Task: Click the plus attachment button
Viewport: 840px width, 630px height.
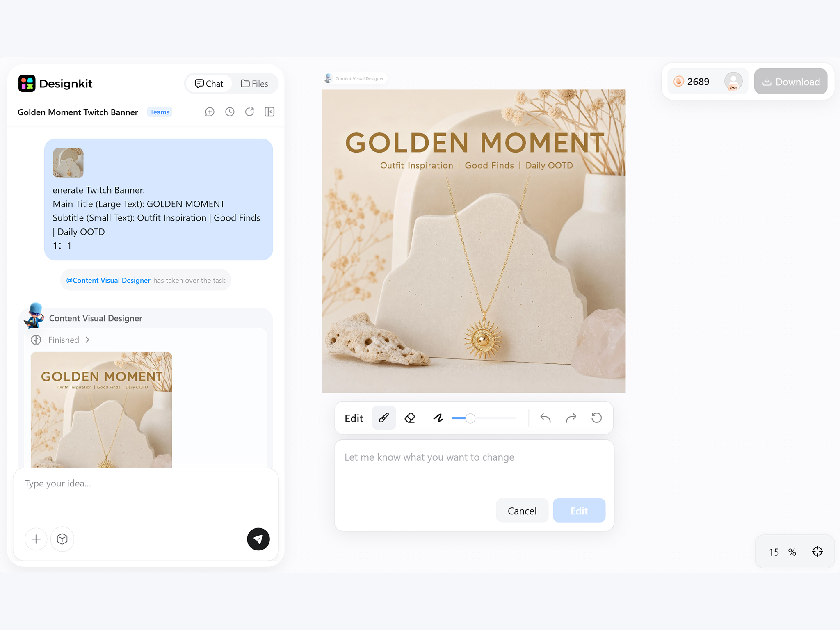Action: 36,539
